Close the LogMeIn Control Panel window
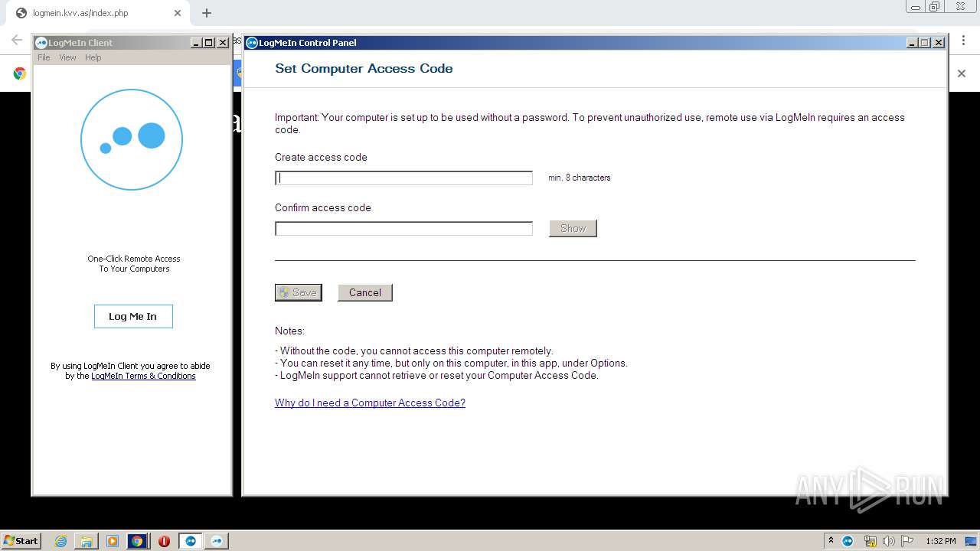This screenshot has height=551, width=980. click(938, 43)
